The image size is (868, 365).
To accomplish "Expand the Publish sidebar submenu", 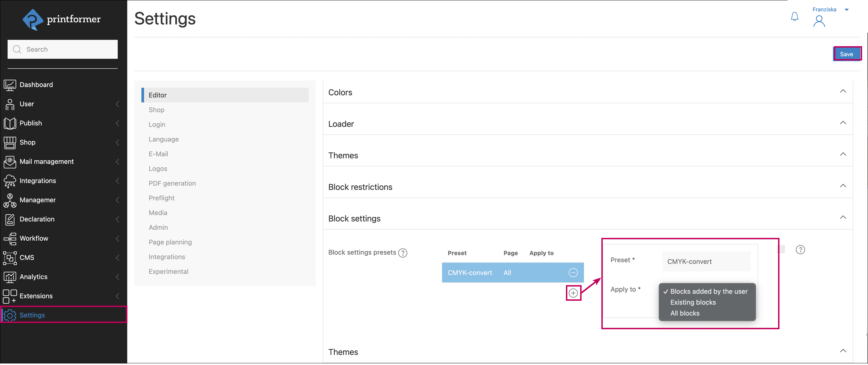I will 117,123.
